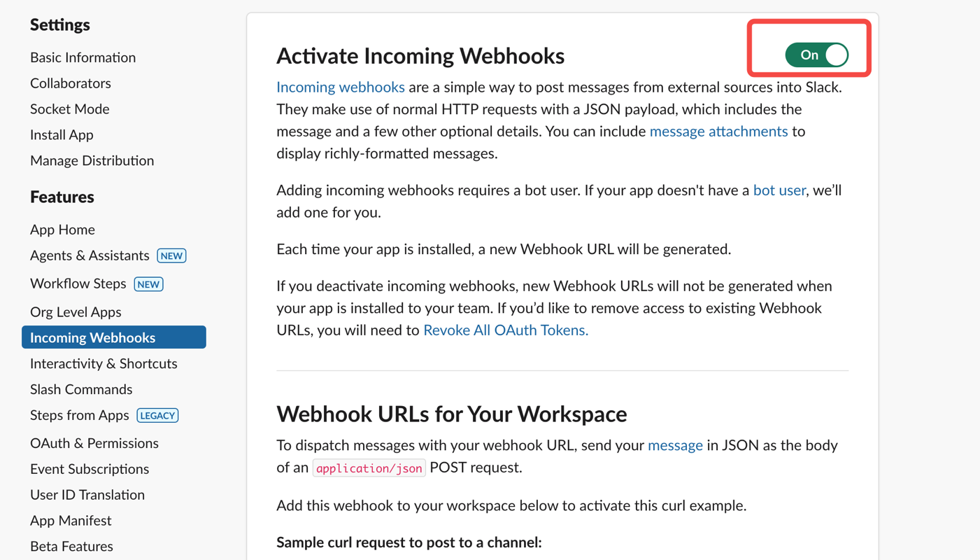The height and width of the screenshot is (560, 980).
Task: Open OAuth & Permissions page
Action: 94,444
